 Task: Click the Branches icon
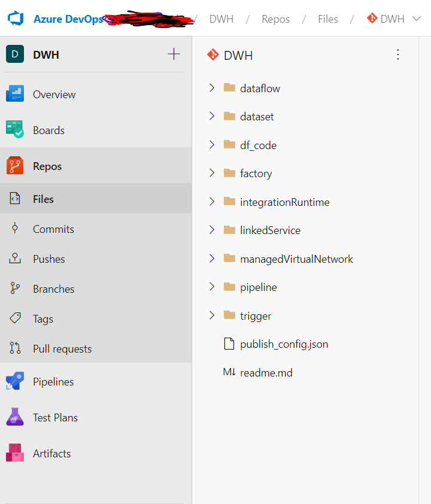coord(15,288)
